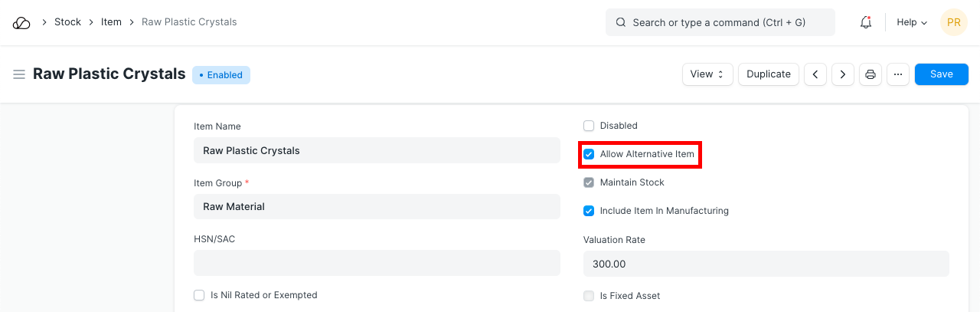Click the Save button
Viewport: 980px width, 312px height.
[941, 74]
